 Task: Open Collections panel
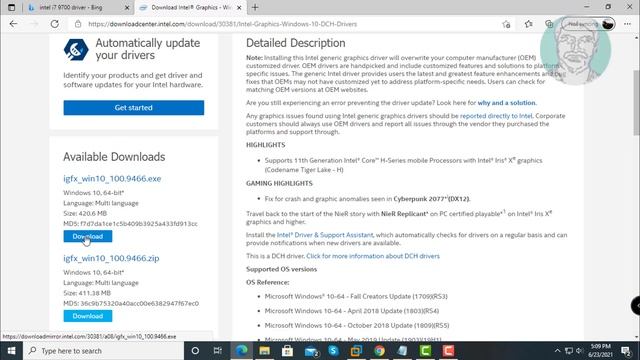549,24
